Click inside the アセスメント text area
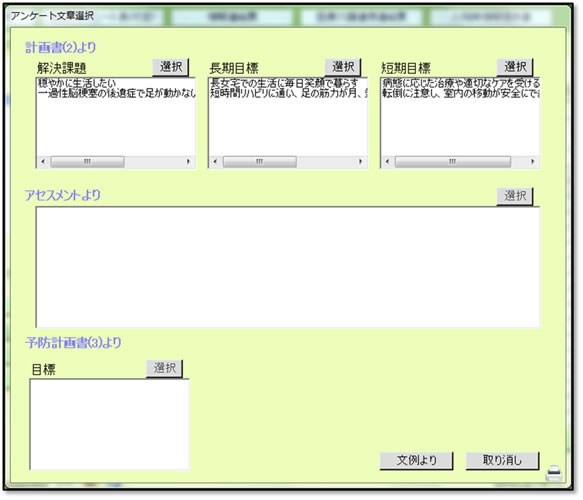 (x=288, y=267)
